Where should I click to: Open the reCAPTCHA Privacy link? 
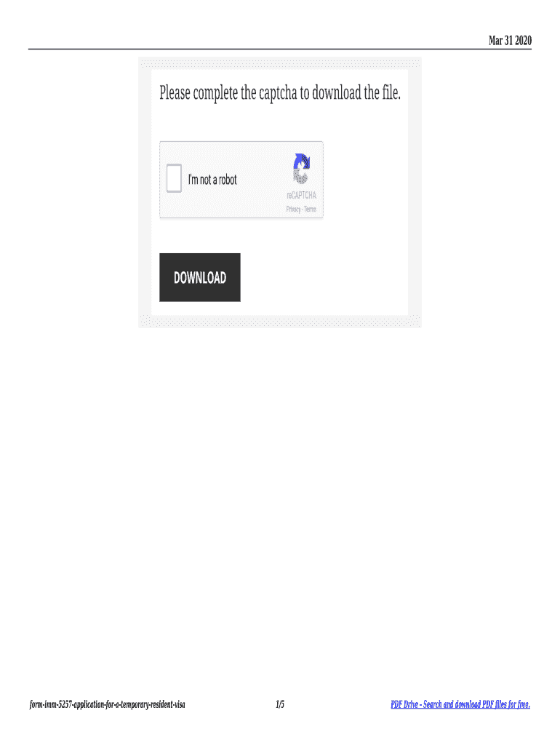tap(293, 209)
